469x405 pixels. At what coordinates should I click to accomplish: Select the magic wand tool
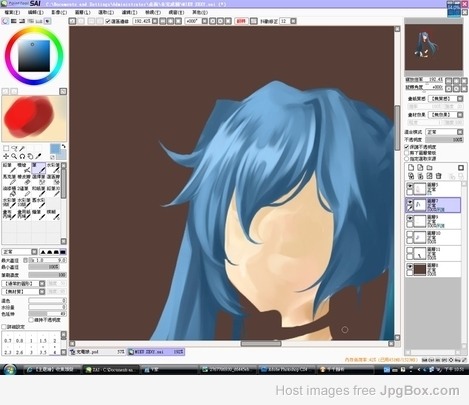[x=22, y=148]
